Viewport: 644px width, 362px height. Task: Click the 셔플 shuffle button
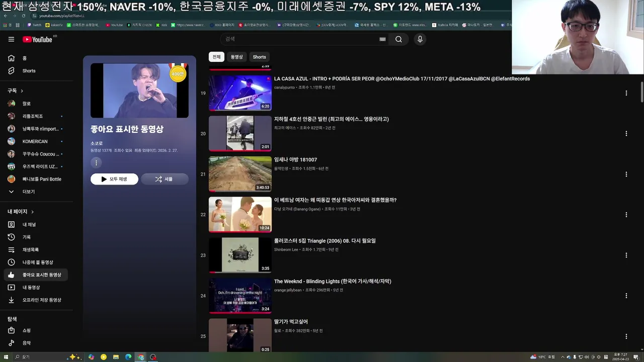[x=165, y=179]
